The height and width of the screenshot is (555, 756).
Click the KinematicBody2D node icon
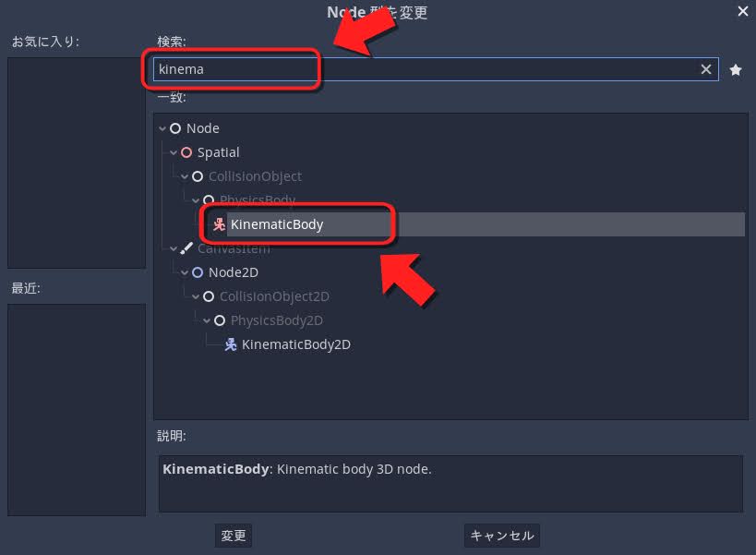231,344
